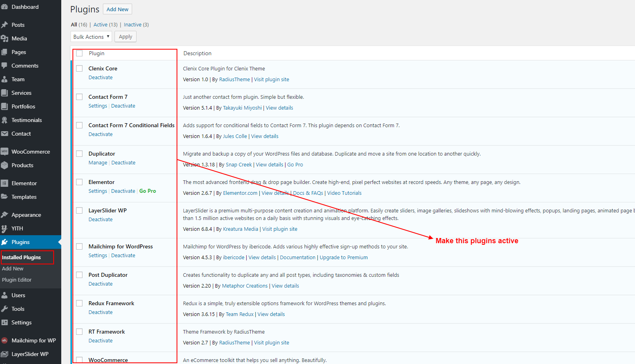Click Upgrade to Premium for Mailchimp
The height and width of the screenshot is (364, 635).
344,258
